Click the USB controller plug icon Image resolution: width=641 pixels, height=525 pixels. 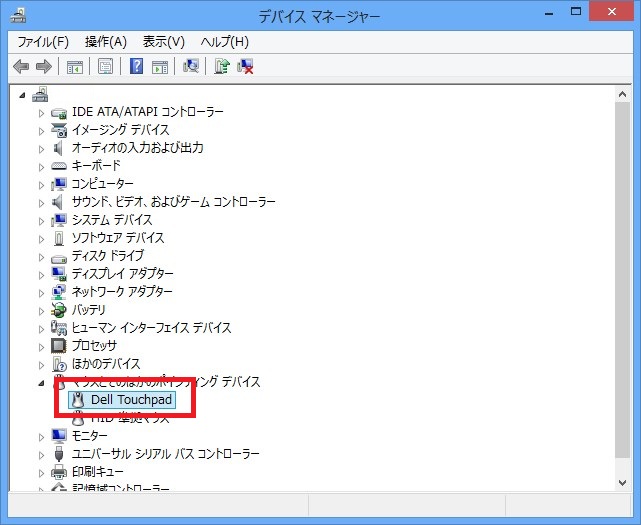[59, 454]
